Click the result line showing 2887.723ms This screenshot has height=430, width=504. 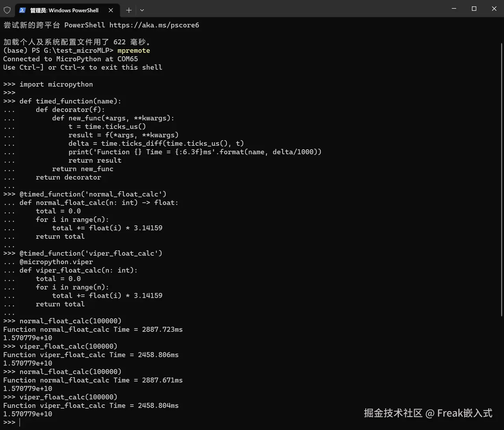click(x=93, y=330)
